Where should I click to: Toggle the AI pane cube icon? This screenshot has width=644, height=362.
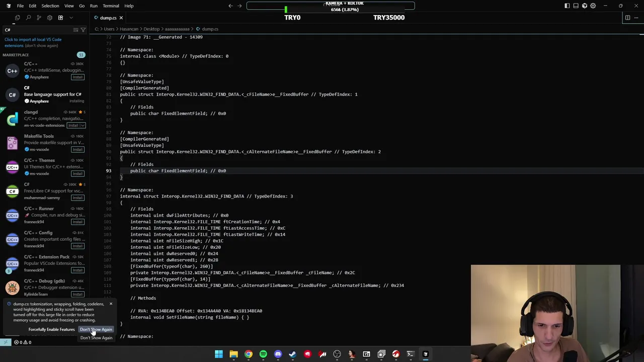(x=584, y=6)
